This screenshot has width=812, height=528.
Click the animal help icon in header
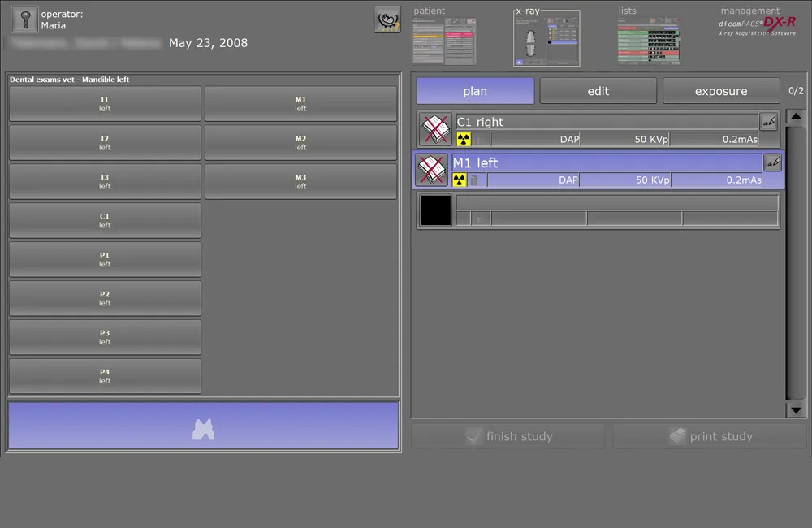[x=387, y=19]
